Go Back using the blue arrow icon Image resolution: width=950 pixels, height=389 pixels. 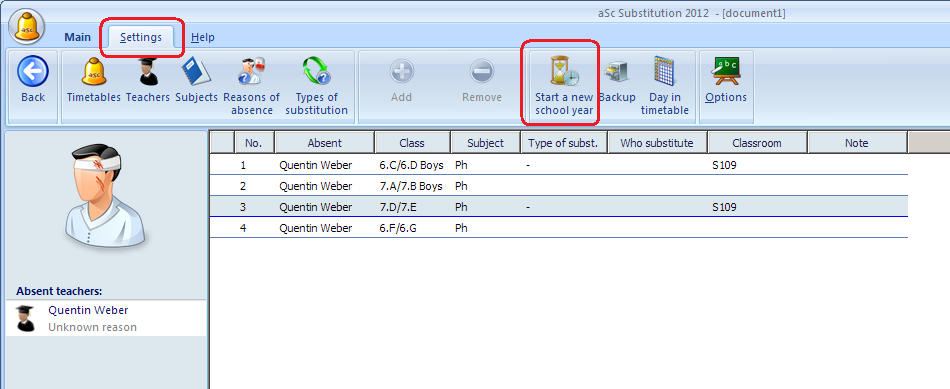(x=33, y=71)
